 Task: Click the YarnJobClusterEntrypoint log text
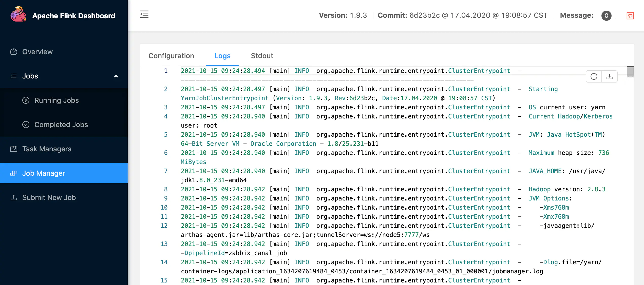coord(224,98)
